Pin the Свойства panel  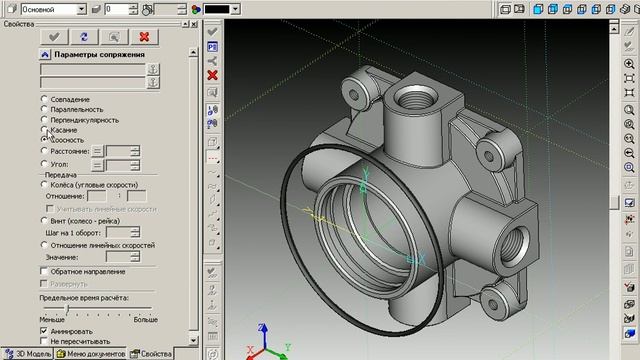[185, 24]
